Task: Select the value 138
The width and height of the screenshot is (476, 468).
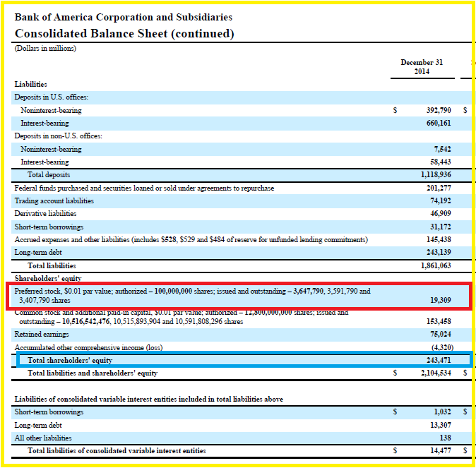Action: pos(446,438)
